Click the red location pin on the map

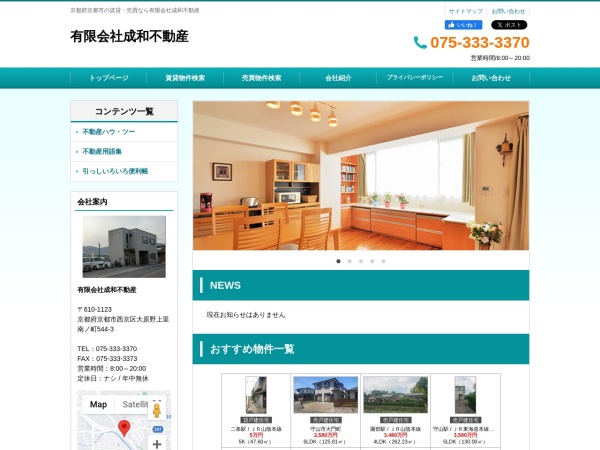tap(124, 428)
